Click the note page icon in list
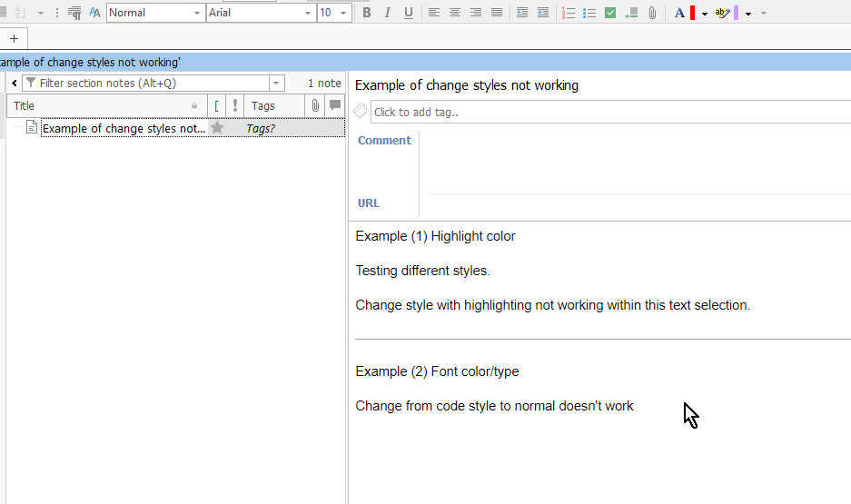This screenshot has height=504, width=851. click(32, 127)
